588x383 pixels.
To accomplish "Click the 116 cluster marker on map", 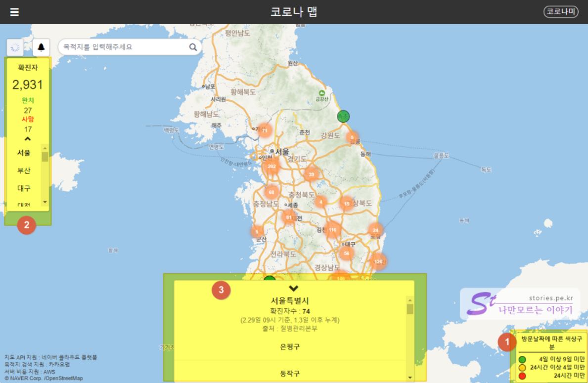I will (332, 230).
